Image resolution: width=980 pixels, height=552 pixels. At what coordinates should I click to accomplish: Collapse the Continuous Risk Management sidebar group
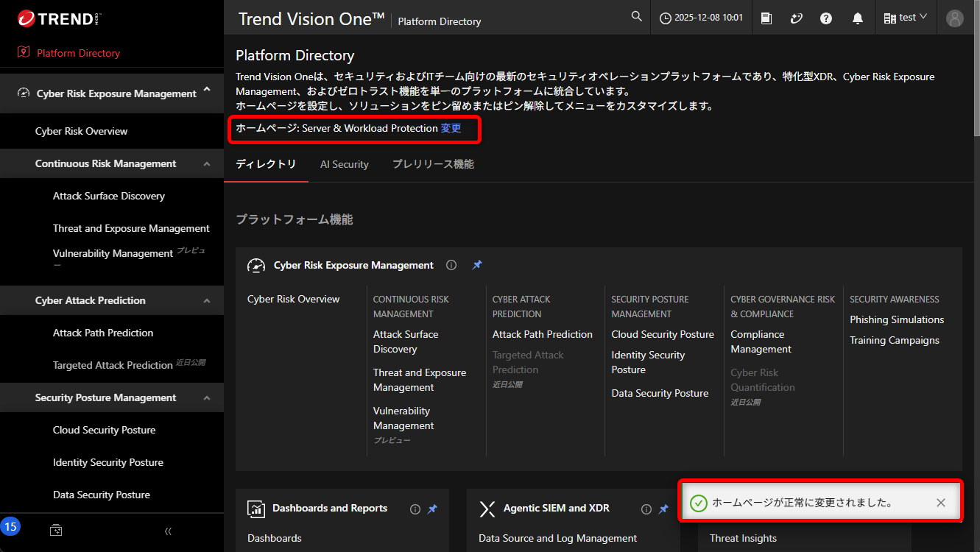207,164
